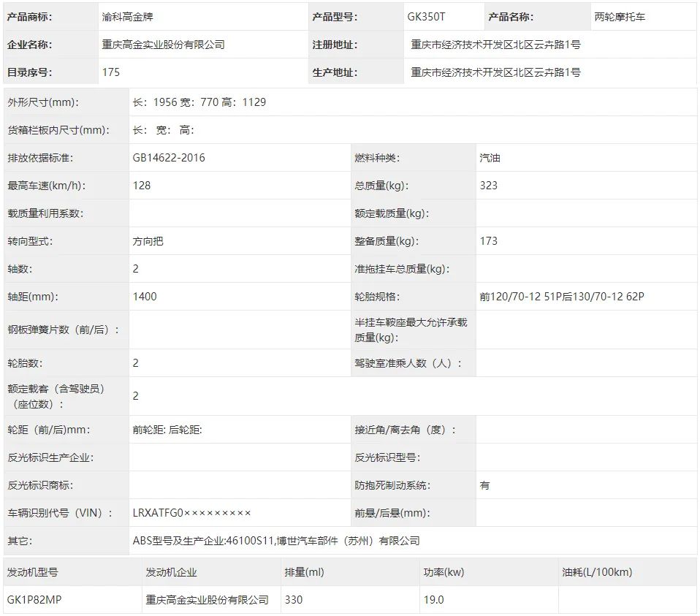Screen dimensions: 700x616
Task: Select the 总质量(kg) label
Action: (x=381, y=186)
